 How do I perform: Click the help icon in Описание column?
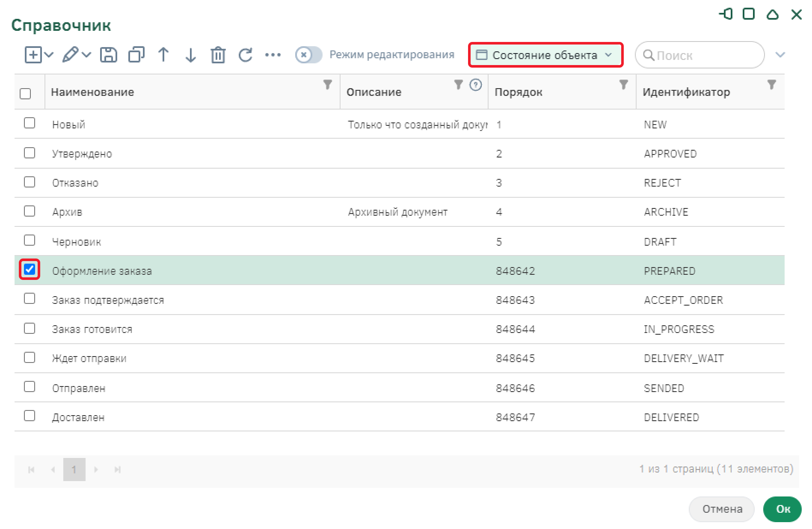click(475, 85)
